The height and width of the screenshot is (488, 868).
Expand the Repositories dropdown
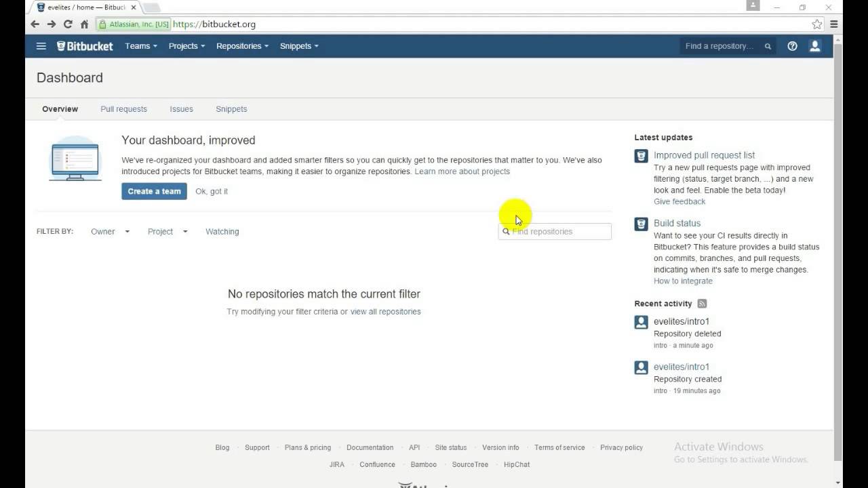click(x=242, y=46)
